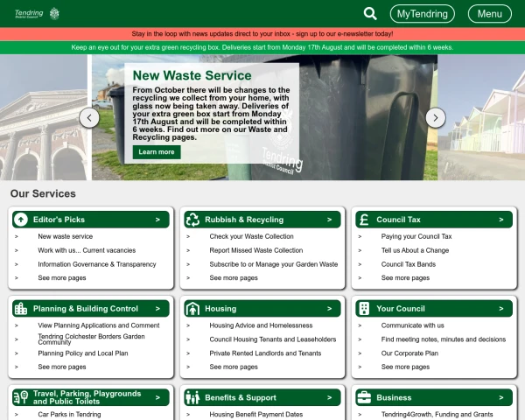The height and width of the screenshot is (420, 525).
Task: Click the Housing house-person icon
Action: pyautogui.click(x=192, y=309)
